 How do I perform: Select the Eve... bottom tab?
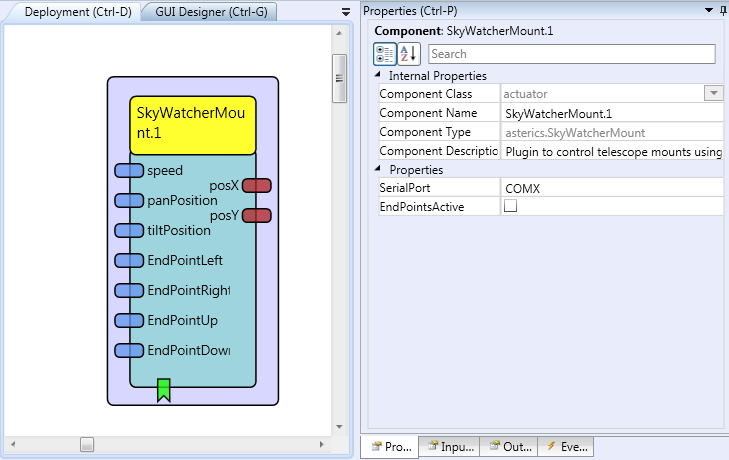[x=566, y=447]
